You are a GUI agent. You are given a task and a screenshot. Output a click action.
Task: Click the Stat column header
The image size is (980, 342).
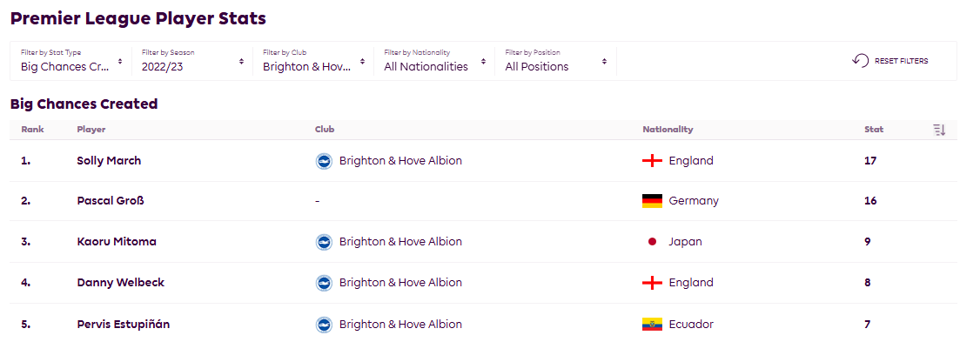tap(874, 130)
